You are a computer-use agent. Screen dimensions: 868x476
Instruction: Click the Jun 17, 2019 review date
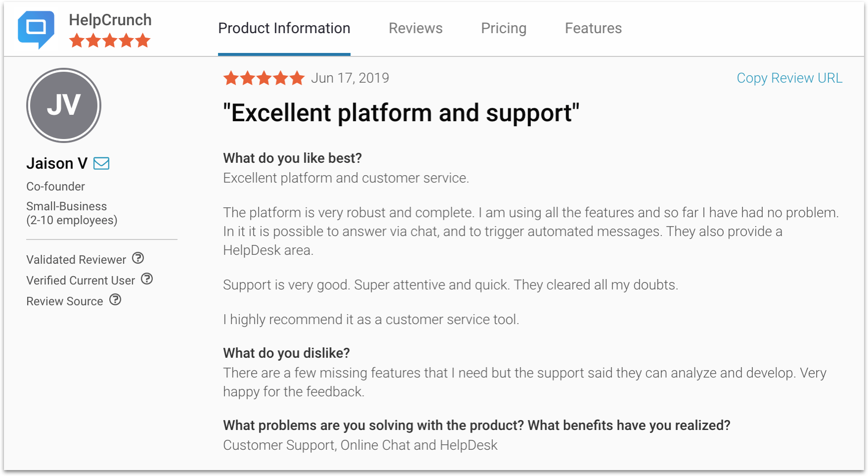(x=350, y=78)
